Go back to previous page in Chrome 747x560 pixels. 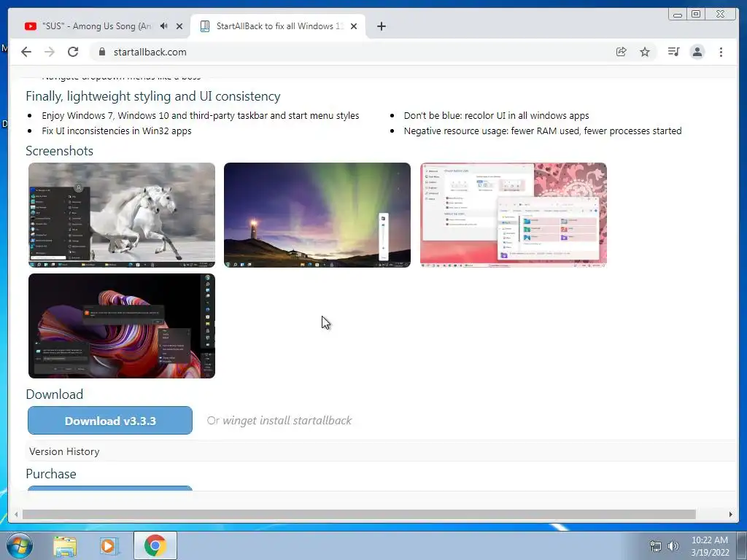(x=26, y=52)
